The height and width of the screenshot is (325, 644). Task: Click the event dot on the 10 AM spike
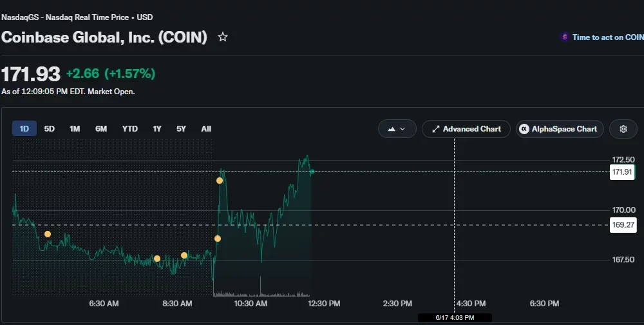click(x=220, y=181)
